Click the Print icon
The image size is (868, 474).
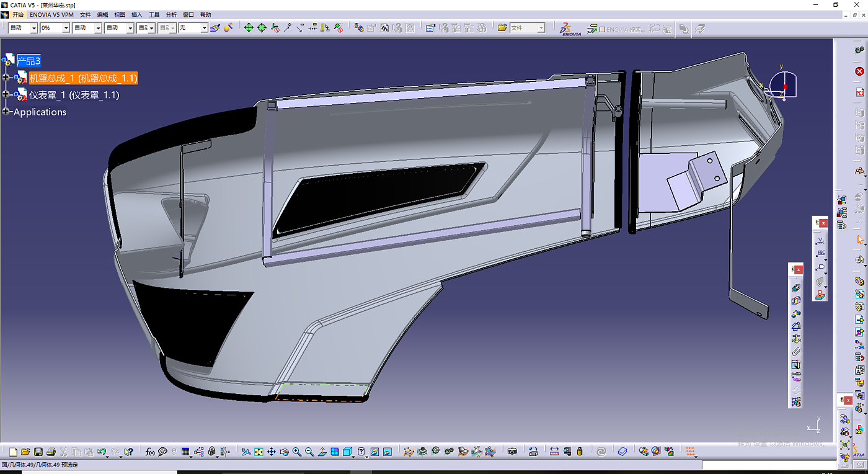coord(51,452)
